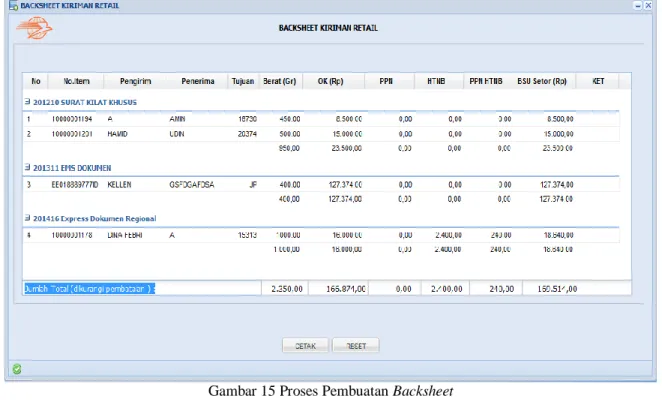
Task: Click total weight 2.350,00 cell
Action: pos(287,289)
